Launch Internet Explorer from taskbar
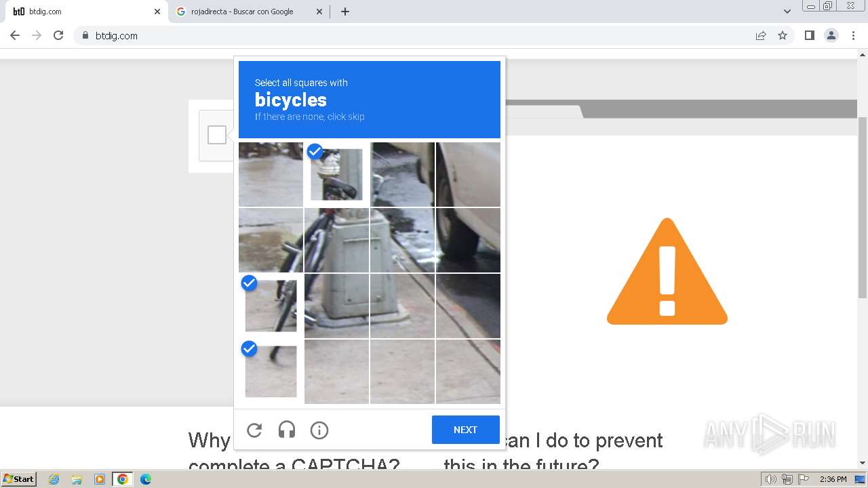This screenshot has height=488, width=868. [54, 479]
